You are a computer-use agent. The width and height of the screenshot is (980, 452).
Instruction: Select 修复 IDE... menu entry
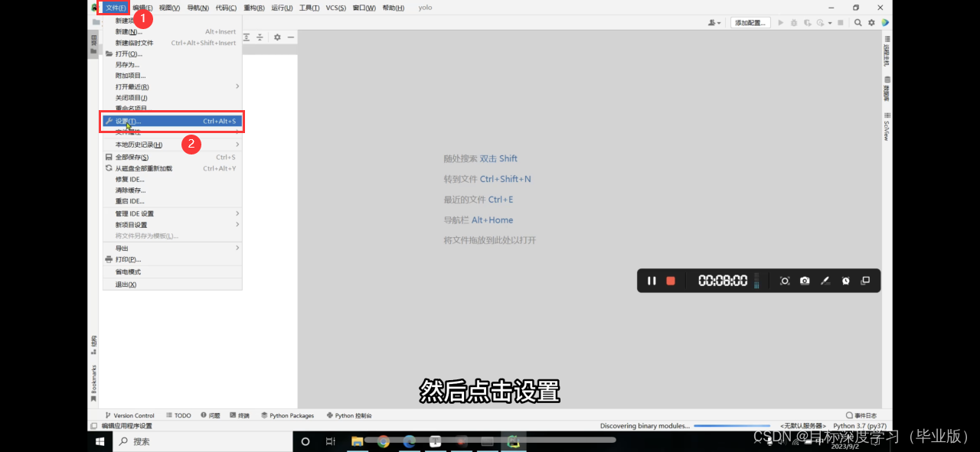pyautogui.click(x=172, y=179)
